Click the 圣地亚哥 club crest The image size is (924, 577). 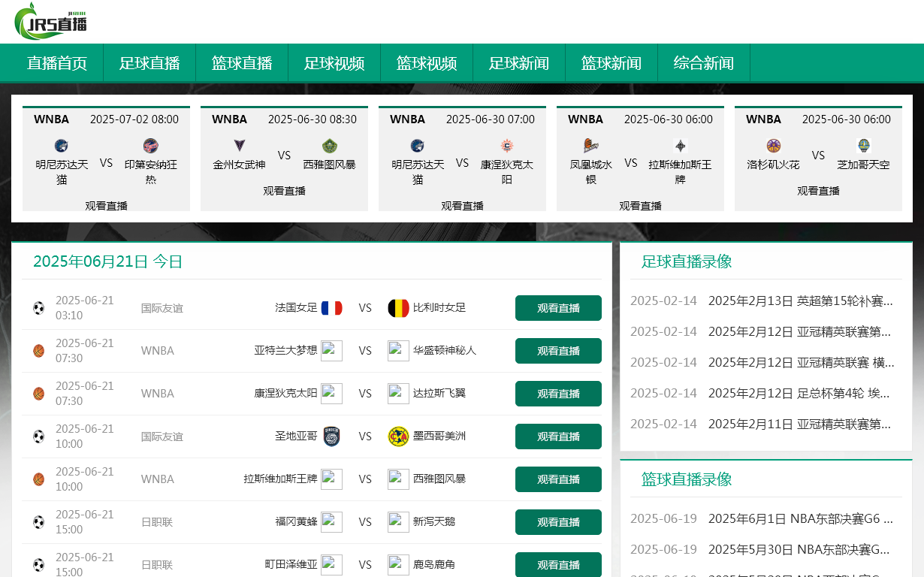(332, 437)
